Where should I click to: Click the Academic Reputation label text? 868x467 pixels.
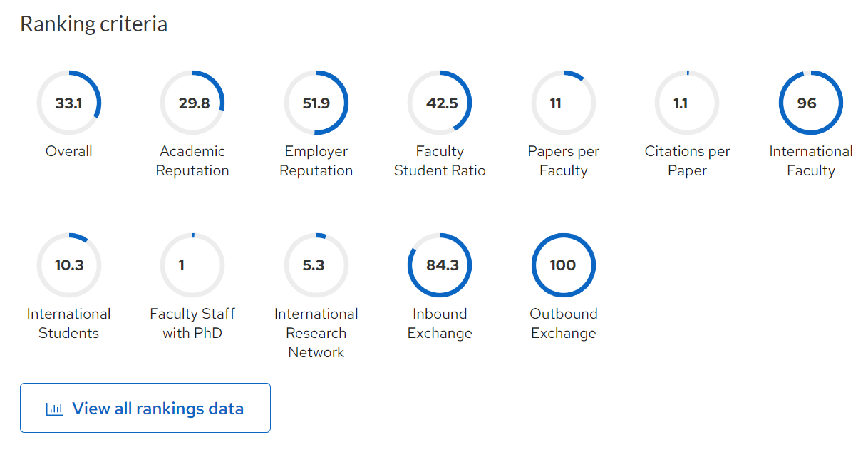tap(192, 161)
